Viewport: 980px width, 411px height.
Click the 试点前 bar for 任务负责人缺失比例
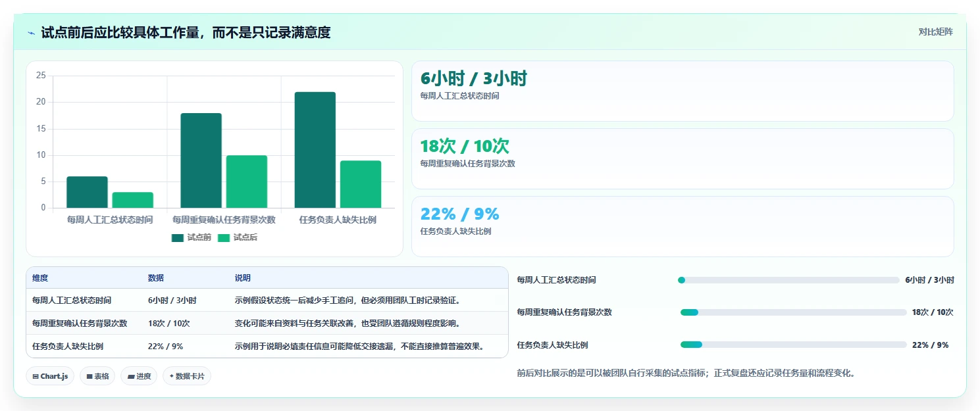pyautogui.click(x=315, y=150)
